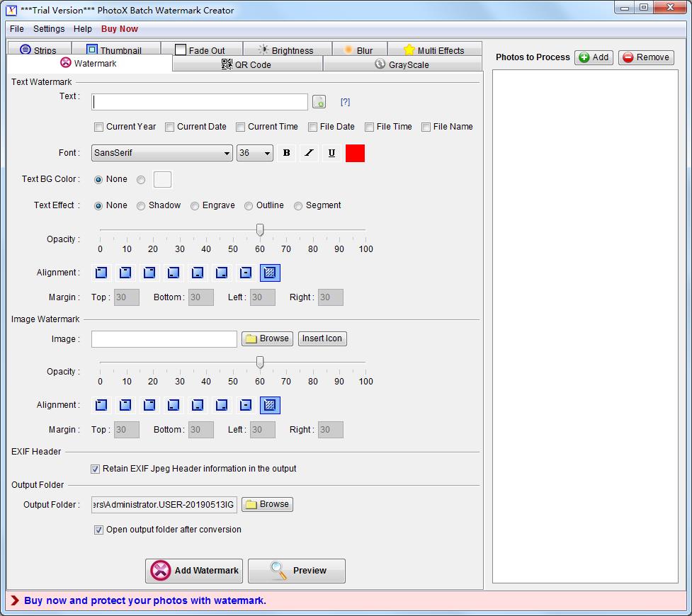Click the red font color swatch
The image size is (692, 616).
tap(355, 153)
